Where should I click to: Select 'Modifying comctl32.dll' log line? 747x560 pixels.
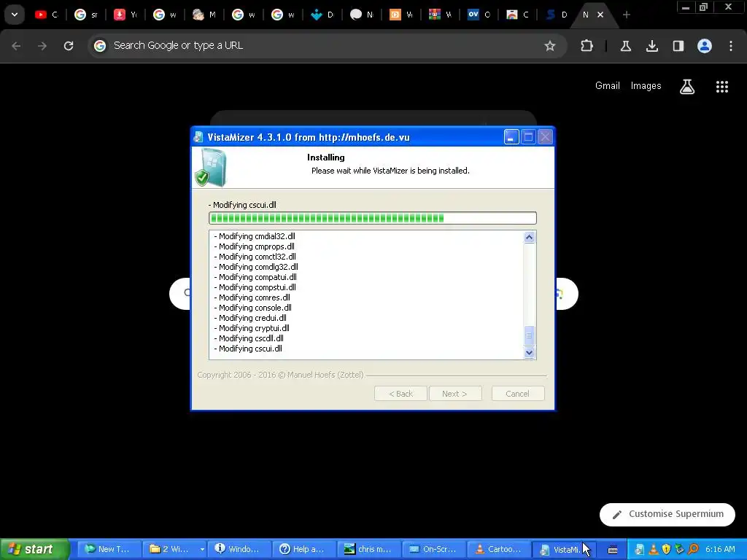(255, 257)
